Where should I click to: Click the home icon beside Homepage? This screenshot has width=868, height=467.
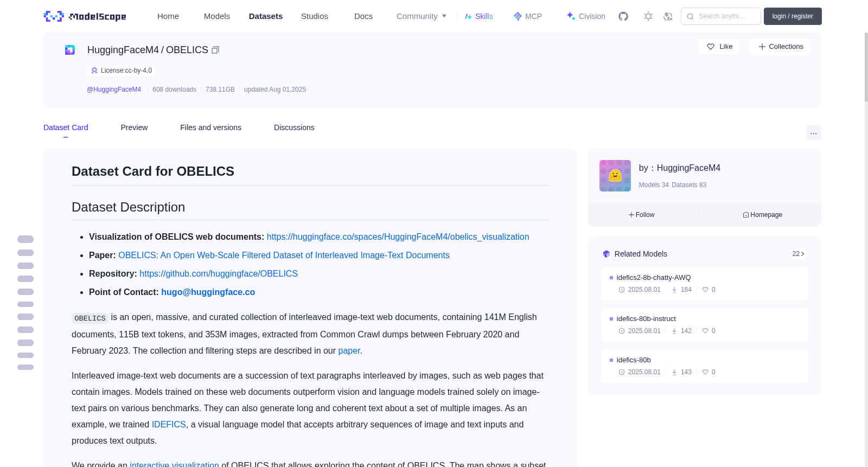746,215
